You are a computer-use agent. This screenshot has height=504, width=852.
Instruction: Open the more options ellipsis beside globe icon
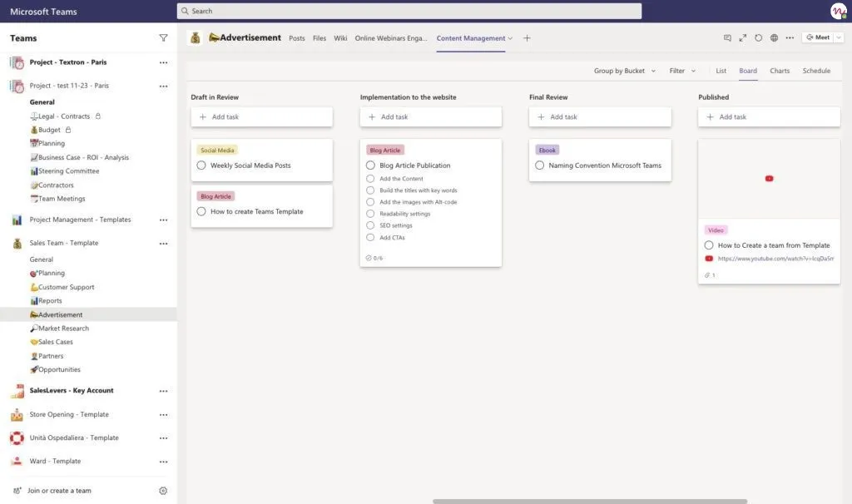pos(790,38)
